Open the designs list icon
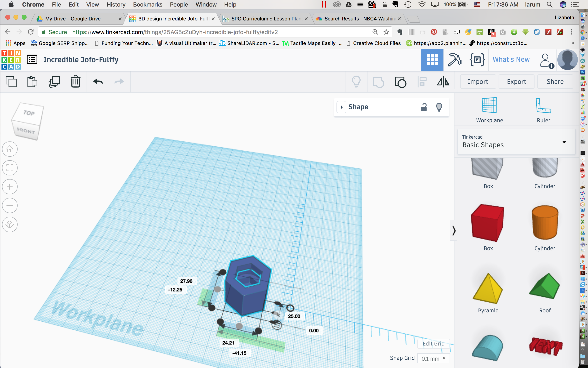 [32, 60]
